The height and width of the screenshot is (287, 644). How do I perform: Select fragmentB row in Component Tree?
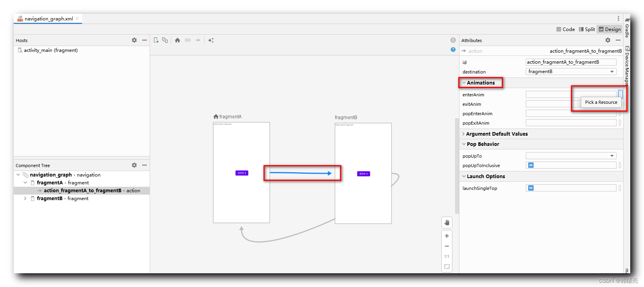click(82, 198)
